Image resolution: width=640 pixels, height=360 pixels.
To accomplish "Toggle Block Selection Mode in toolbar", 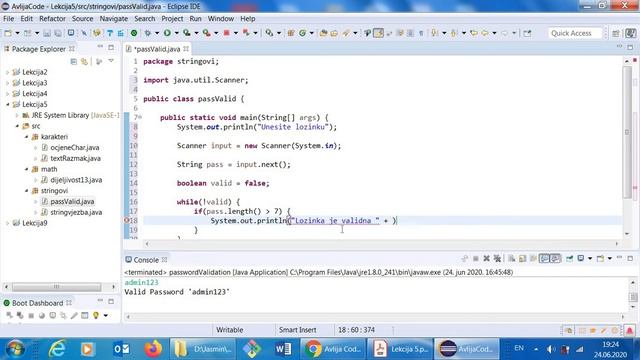I will pos(411,33).
